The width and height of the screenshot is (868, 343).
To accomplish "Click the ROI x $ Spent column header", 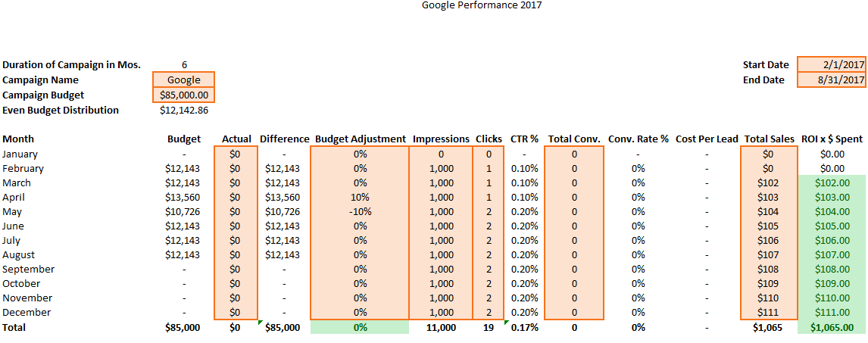I will 831,139.
